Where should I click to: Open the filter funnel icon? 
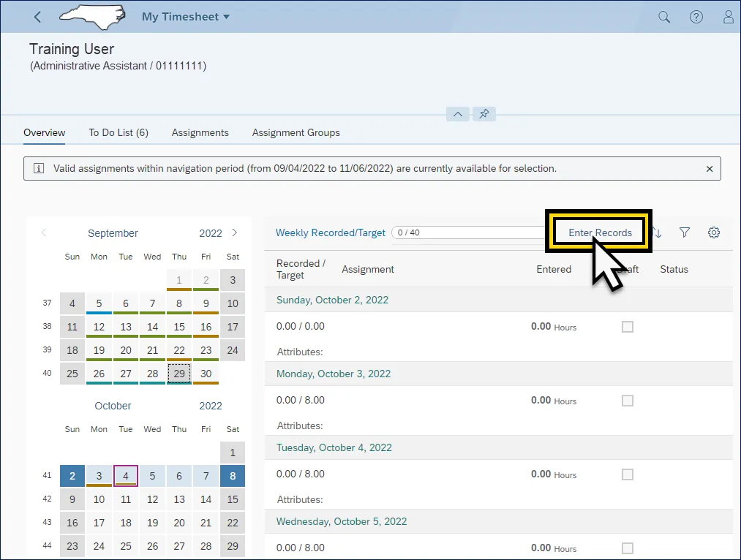point(685,232)
